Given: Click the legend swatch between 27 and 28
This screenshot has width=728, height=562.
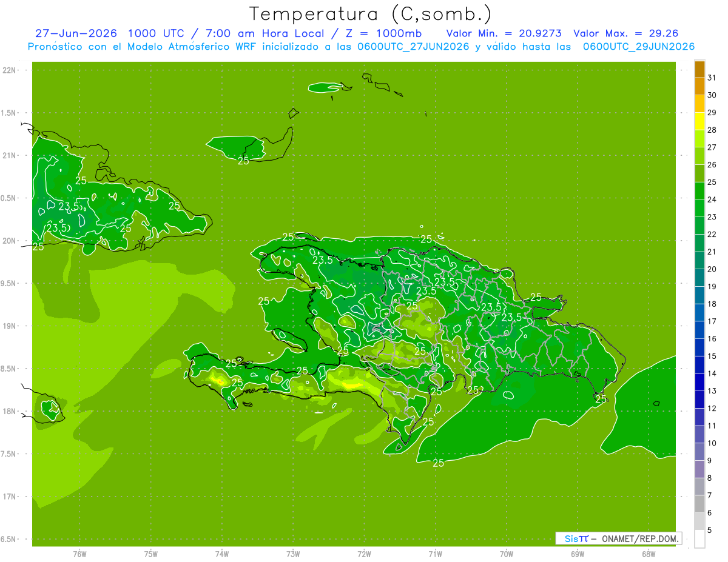Looking at the screenshot, I should coord(699,139).
